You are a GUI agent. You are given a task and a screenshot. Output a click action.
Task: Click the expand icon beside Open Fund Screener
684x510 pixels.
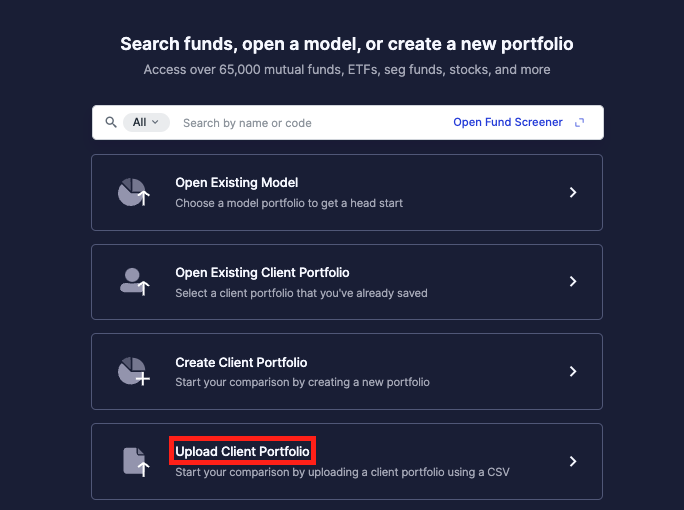[x=579, y=123]
